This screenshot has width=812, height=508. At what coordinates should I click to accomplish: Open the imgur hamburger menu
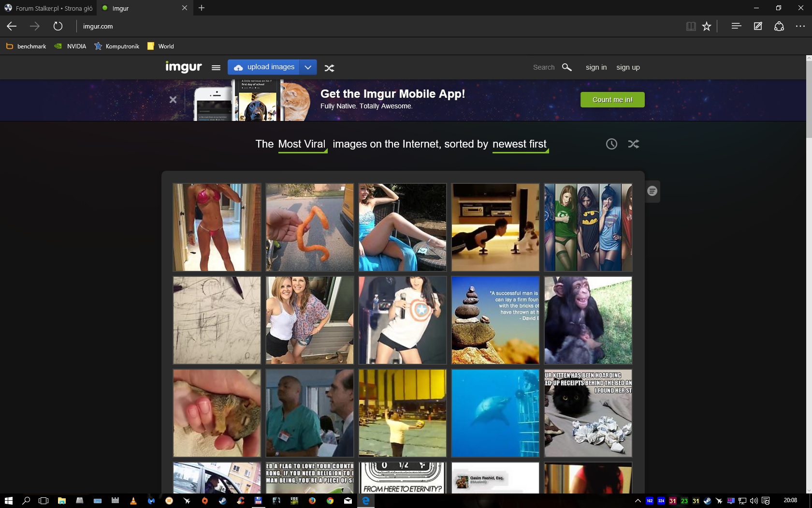216,68
